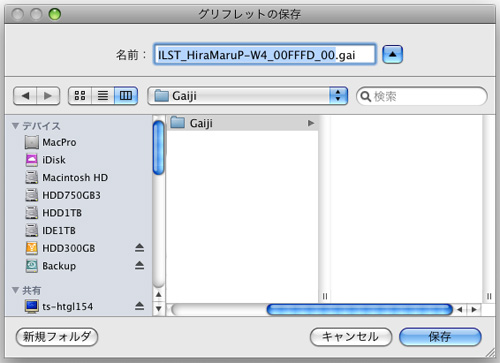The image size is (500, 363).
Task: Switch to icon view
Action: pos(80,96)
